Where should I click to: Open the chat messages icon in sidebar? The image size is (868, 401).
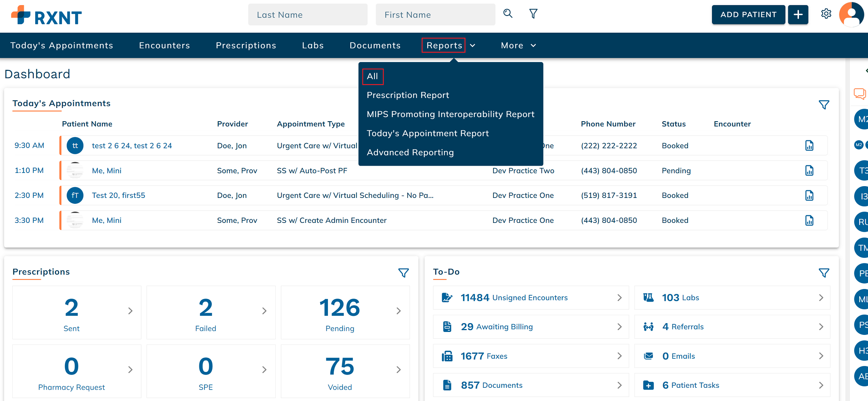(860, 94)
